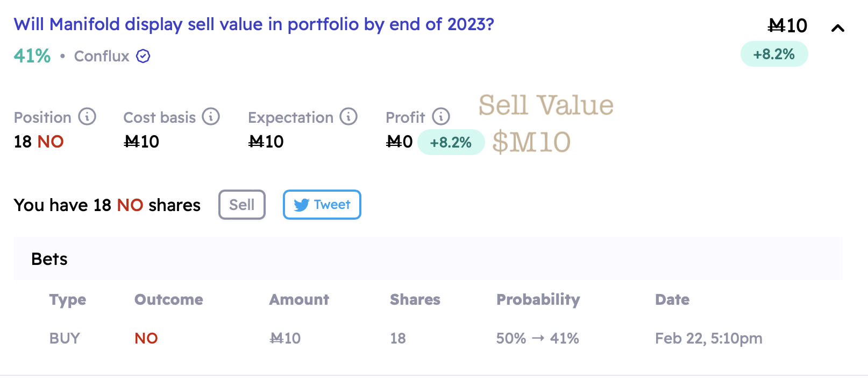The image size is (868, 378).
Task: Click the Probability column header
Action: (538, 299)
